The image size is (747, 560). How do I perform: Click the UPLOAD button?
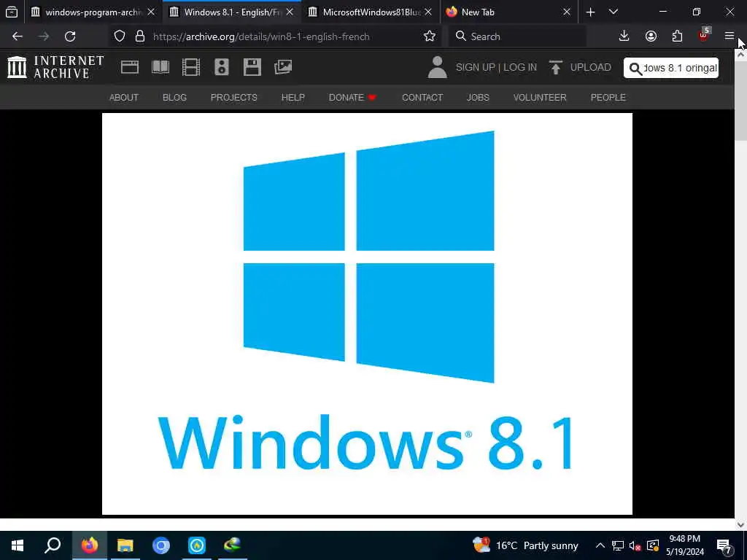point(580,68)
